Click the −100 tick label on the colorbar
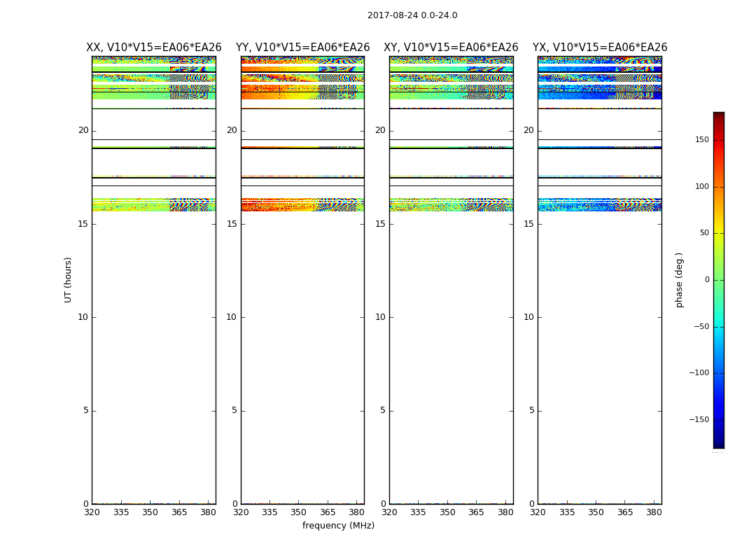The width and height of the screenshot is (735, 560). pyautogui.click(x=700, y=373)
